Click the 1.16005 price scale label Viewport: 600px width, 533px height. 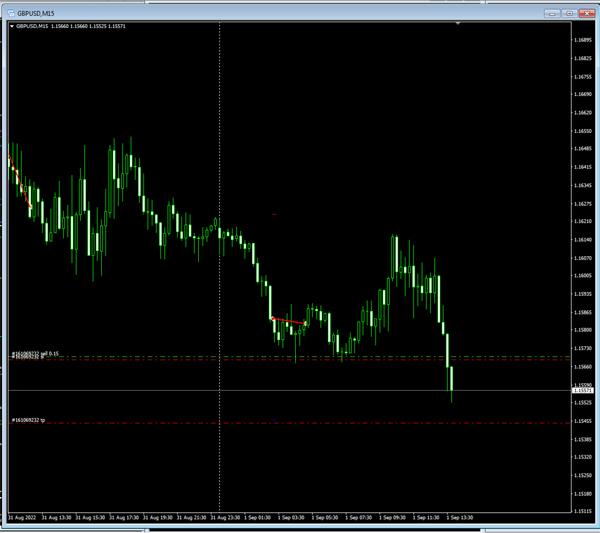pos(582,275)
